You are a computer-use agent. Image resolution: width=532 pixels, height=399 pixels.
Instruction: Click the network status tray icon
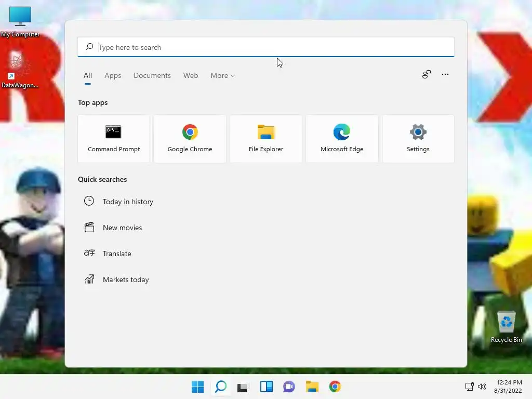[470, 387]
